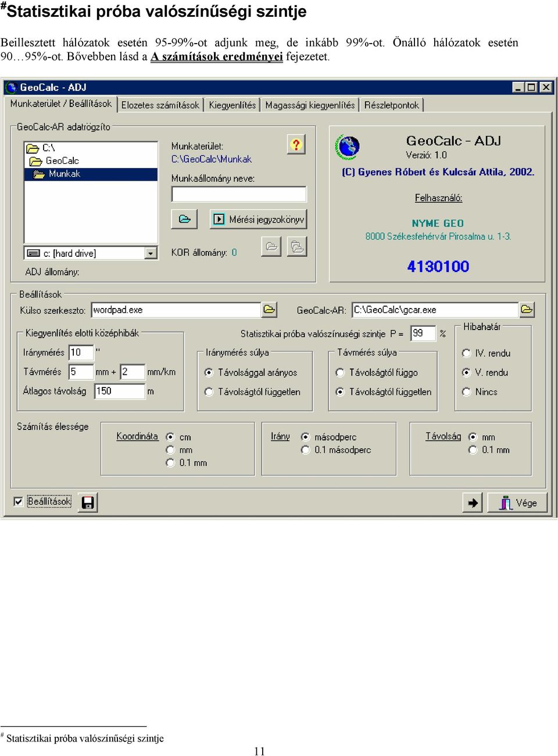Save settings with the floppy disk icon
558x756 pixels.
click(x=88, y=503)
